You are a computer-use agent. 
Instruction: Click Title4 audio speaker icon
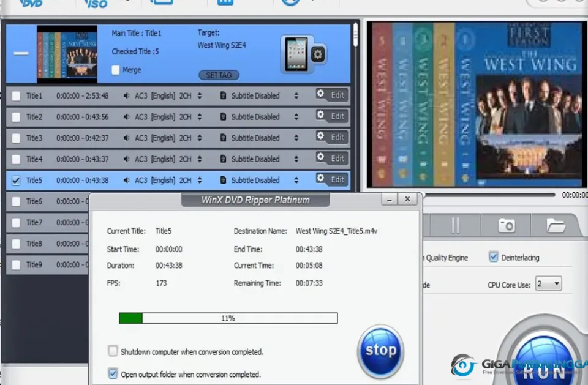coord(126,159)
